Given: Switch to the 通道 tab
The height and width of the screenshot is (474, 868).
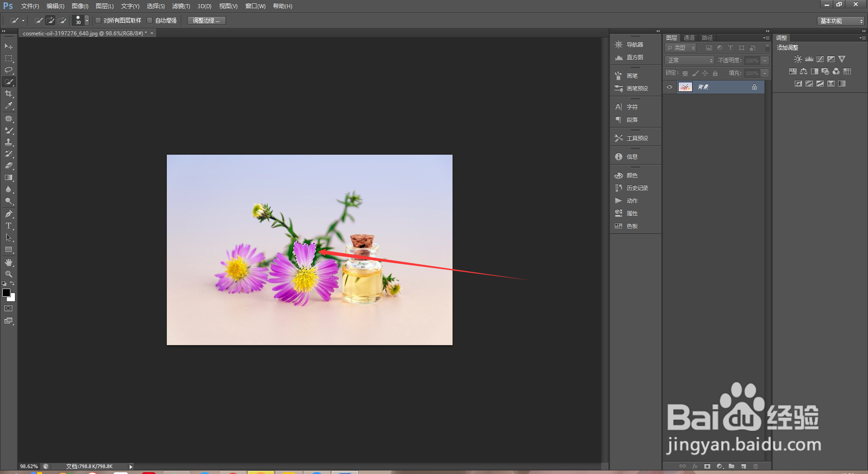Looking at the screenshot, I should point(689,38).
